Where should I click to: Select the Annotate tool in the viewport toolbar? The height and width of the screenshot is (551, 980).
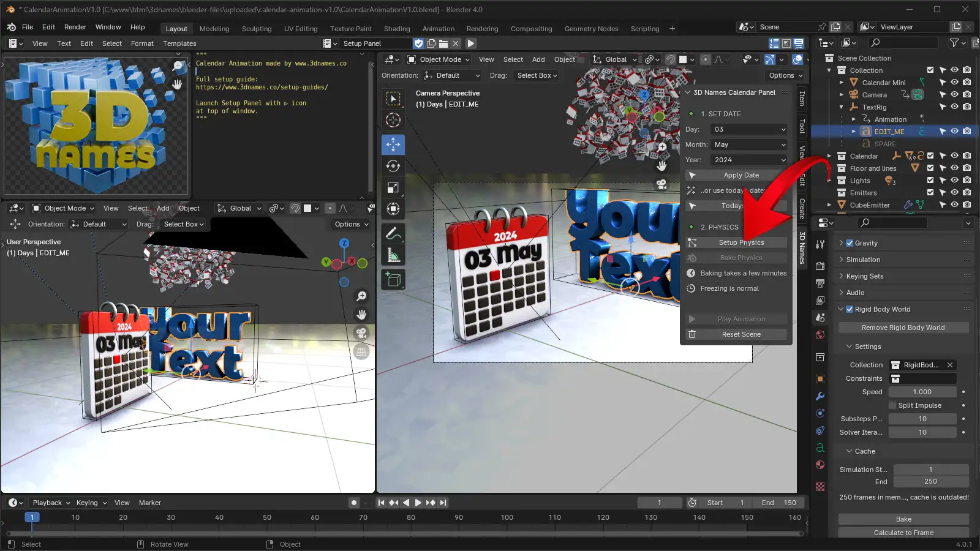[x=393, y=234]
